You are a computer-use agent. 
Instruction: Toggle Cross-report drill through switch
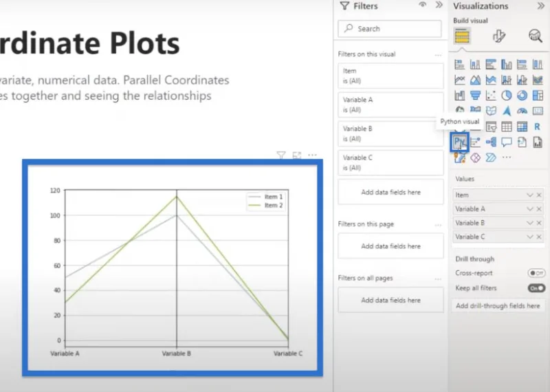tap(536, 273)
